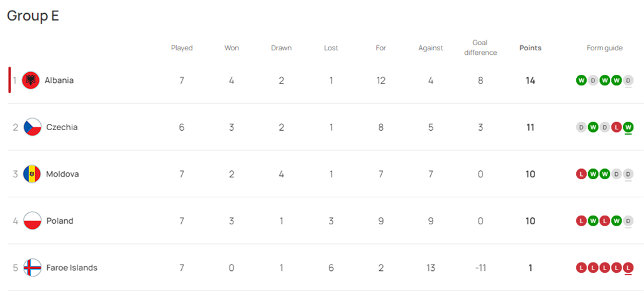Click the Albania flag icon
The image size is (644, 291).
tap(31, 80)
